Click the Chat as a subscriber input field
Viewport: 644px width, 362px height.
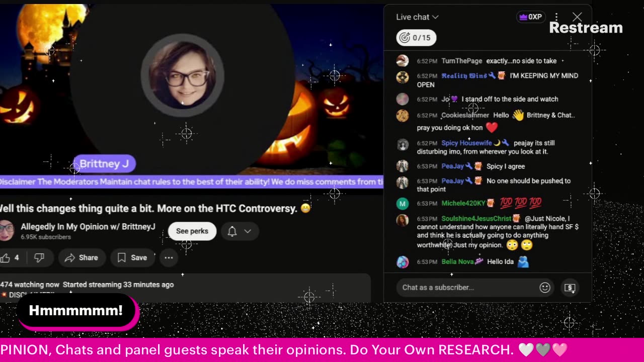468,288
